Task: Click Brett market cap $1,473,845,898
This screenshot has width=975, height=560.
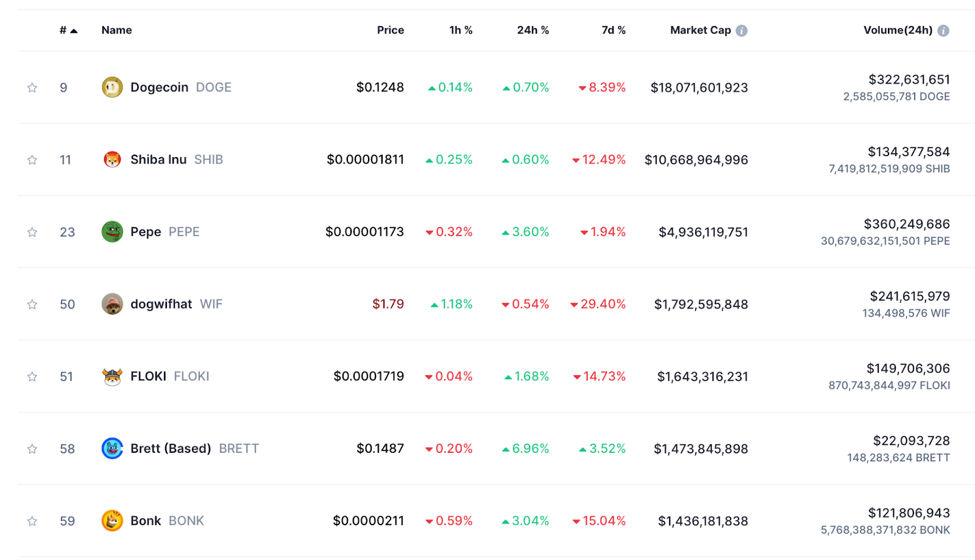Action: [701, 449]
